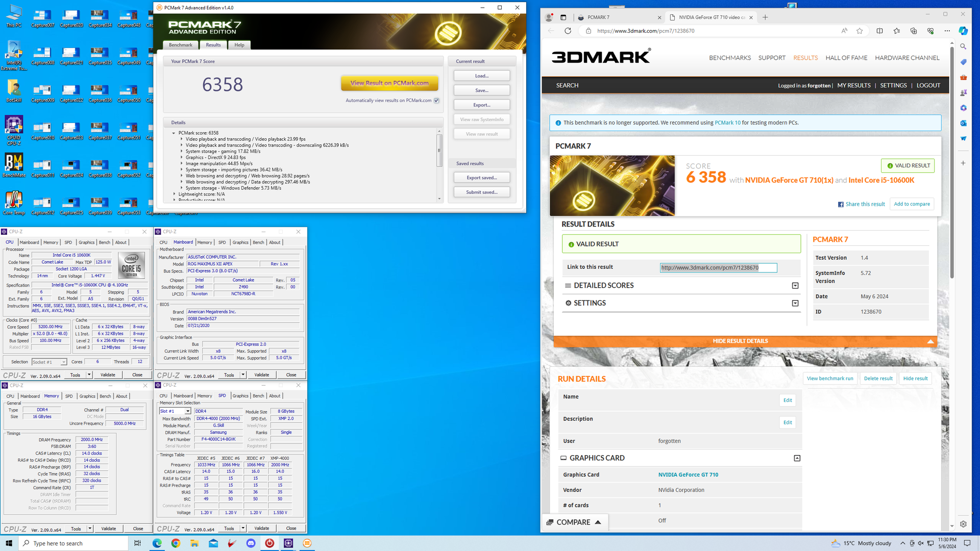The image size is (980, 551).
Task: Open BENCHMARKS in 3DMark navigation
Action: point(730,58)
